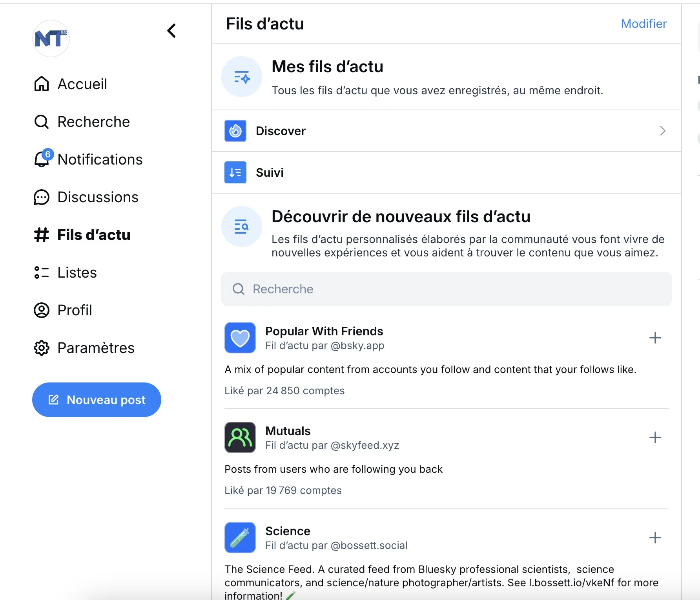The image size is (700, 600).
Task: Click the Mutuals feed avatar icon
Action: pos(240,437)
